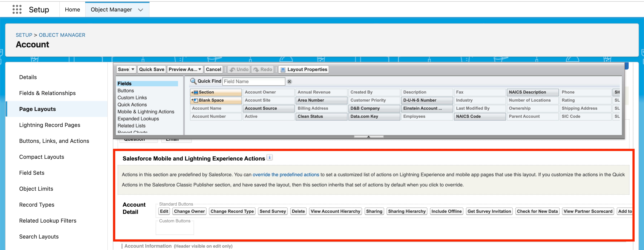The height and width of the screenshot is (250, 644).
Task: Click the Cancel button
Action: pyautogui.click(x=213, y=70)
